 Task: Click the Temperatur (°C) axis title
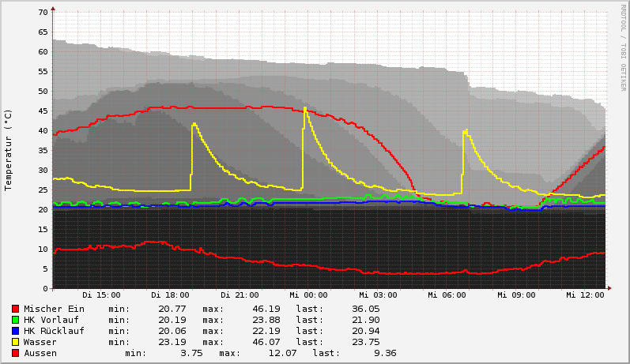click(x=9, y=150)
